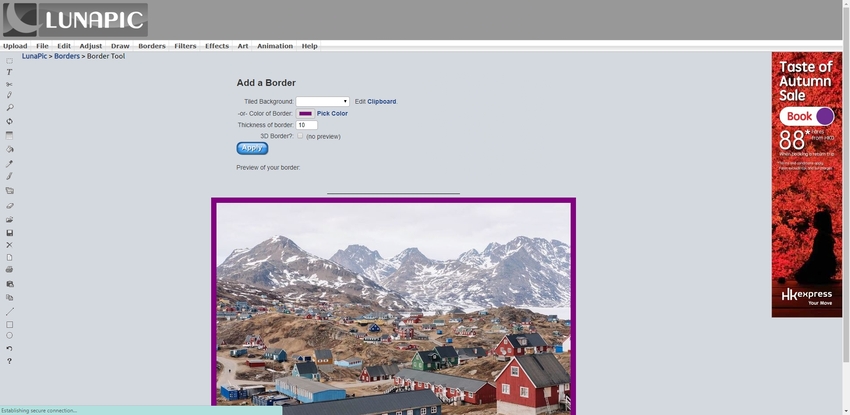Select the Scissors cut tool
This screenshot has width=850, height=415.
[9, 84]
